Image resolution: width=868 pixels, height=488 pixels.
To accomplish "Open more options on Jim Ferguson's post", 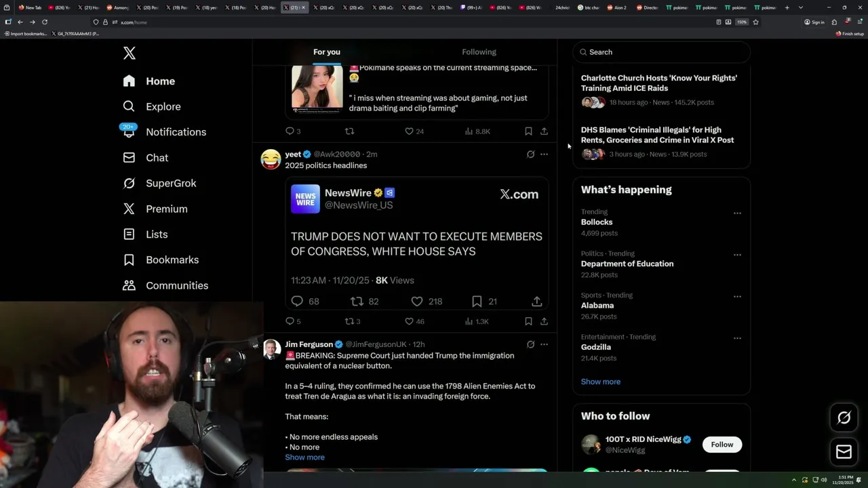I will 544,344.
